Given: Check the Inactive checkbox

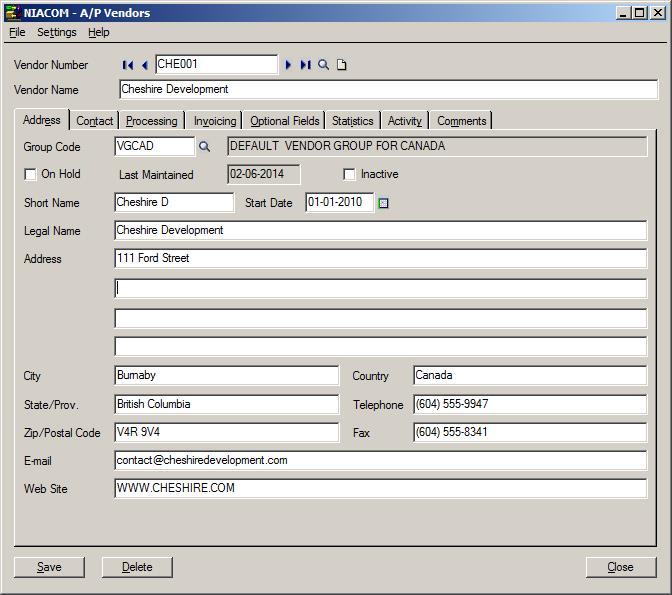Looking at the screenshot, I should point(349,174).
